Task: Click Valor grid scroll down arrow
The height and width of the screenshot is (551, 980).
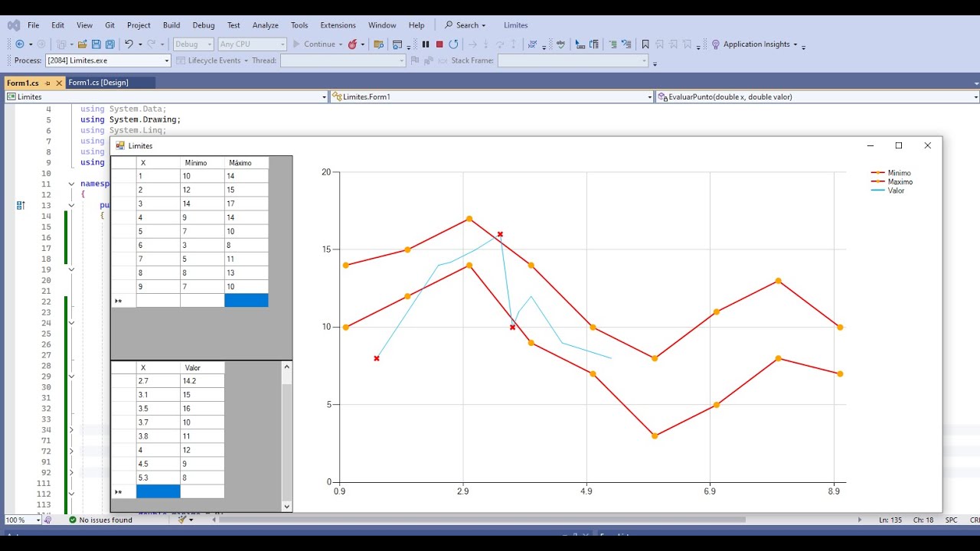Action: [287, 506]
